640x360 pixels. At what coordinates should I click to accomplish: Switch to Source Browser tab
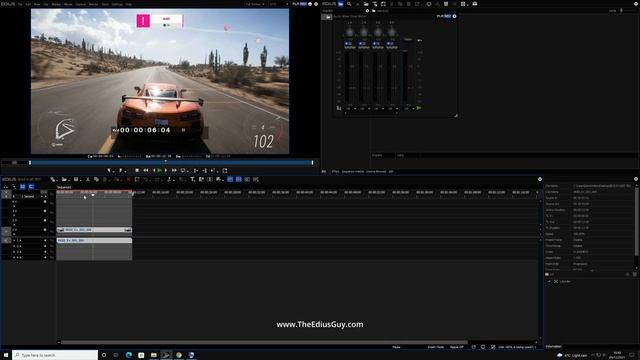tap(376, 171)
